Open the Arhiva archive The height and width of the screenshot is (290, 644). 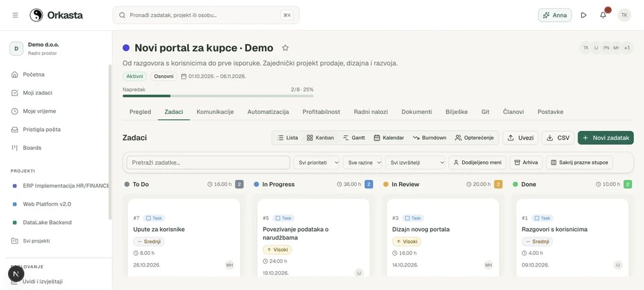point(526,162)
